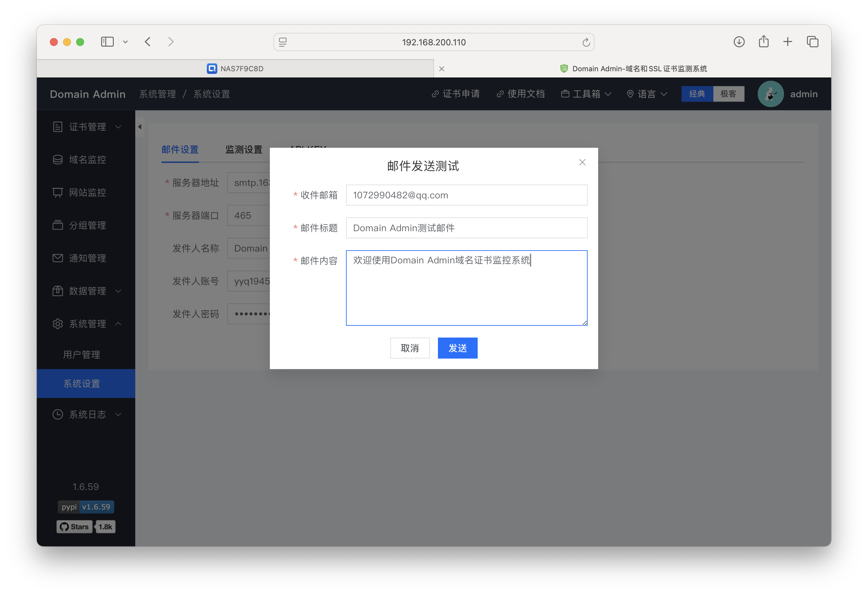Expand the 语言 language dropdown
The image size is (868, 595).
click(x=647, y=94)
